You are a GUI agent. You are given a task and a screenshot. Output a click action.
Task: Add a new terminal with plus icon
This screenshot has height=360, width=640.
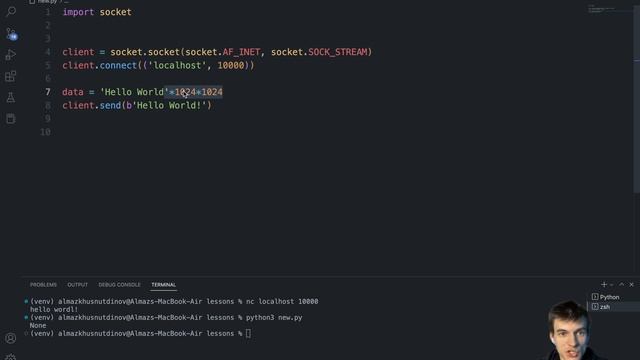(604, 284)
